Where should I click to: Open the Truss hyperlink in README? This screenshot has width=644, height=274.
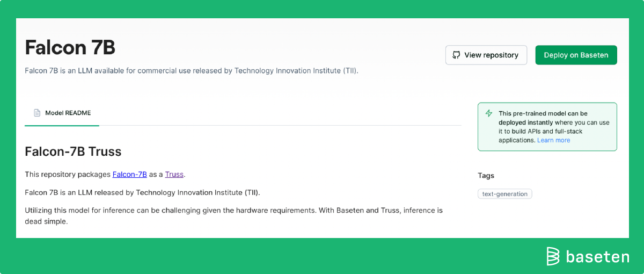click(174, 175)
